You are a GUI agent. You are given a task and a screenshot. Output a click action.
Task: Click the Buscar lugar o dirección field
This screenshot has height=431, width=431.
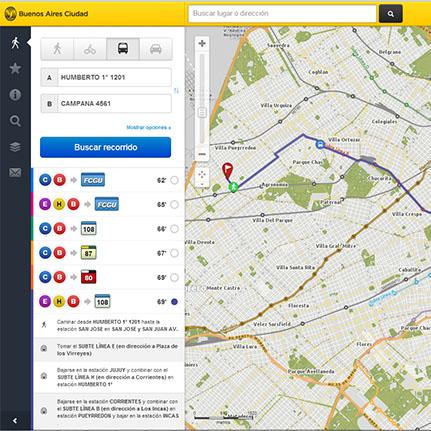coord(282,14)
